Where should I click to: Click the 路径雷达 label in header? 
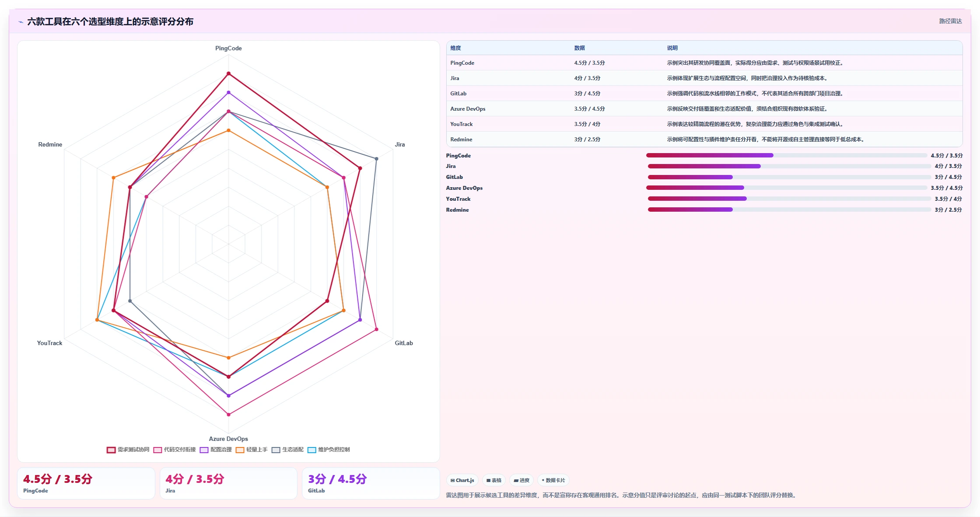[950, 21]
